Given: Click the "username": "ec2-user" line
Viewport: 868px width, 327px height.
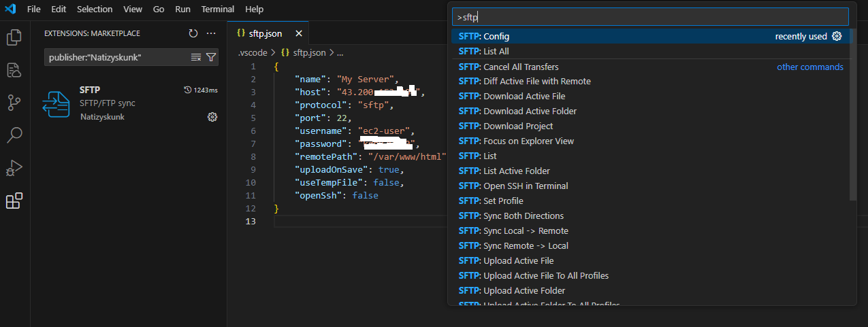Looking at the screenshot, I should [354, 131].
